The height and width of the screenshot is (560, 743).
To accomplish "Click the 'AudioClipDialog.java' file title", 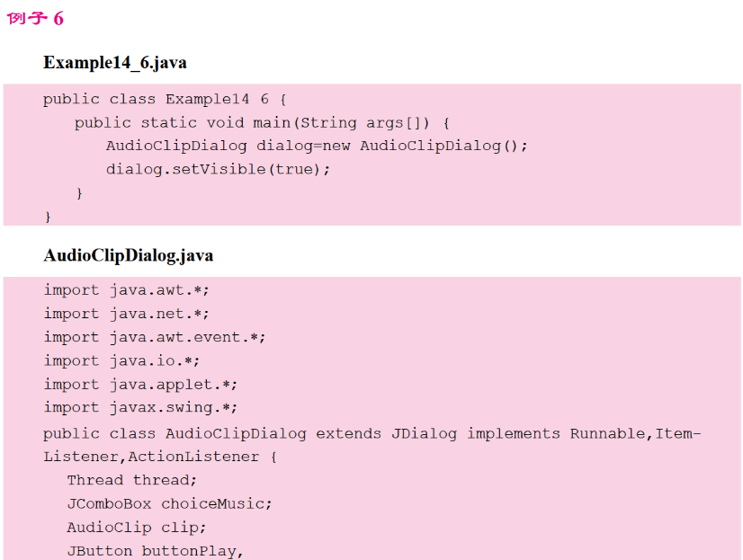I will click(129, 255).
